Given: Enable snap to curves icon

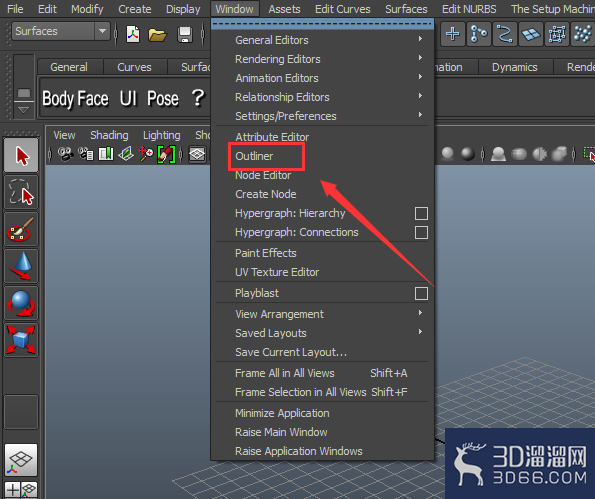Looking at the screenshot, I should (x=479, y=34).
